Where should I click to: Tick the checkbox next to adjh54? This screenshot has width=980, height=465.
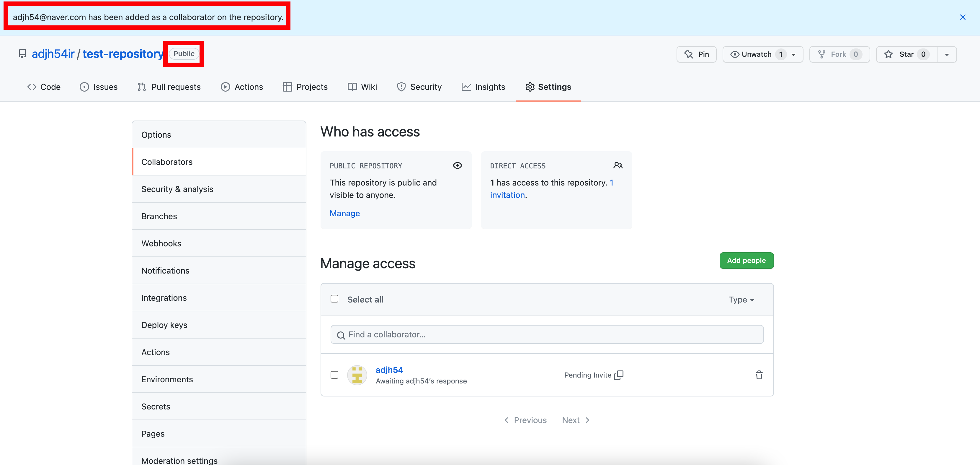(334, 375)
